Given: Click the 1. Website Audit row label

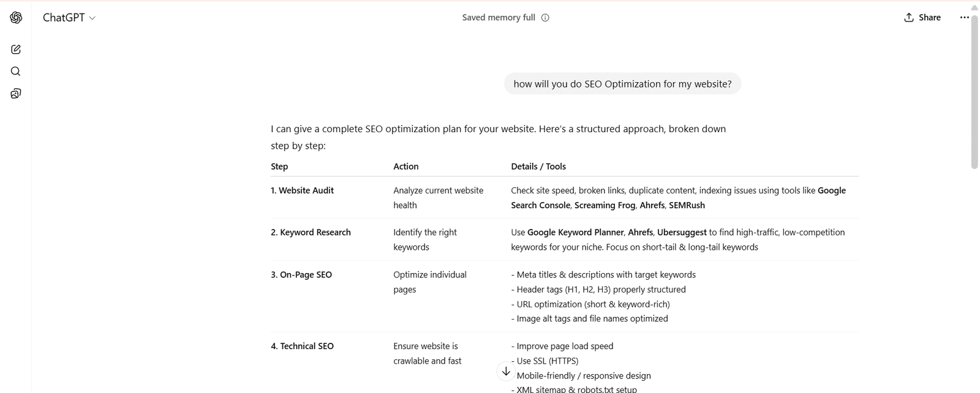Looking at the screenshot, I should coord(303,190).
